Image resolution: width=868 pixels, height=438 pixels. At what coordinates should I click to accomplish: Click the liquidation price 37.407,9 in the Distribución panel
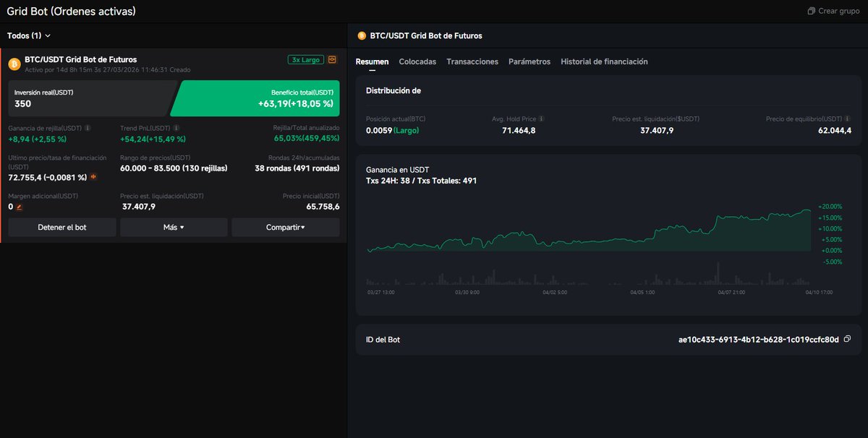657,131
